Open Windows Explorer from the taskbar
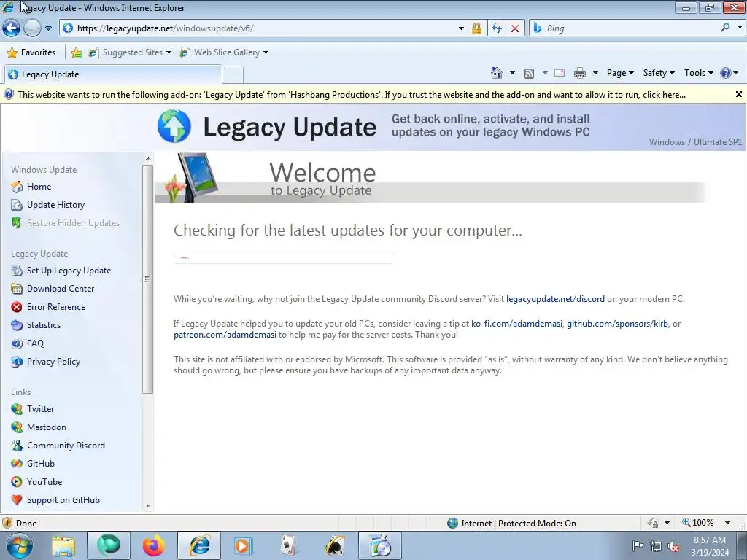The width and height of the screenshot is (747, 560). coord(63,545)
